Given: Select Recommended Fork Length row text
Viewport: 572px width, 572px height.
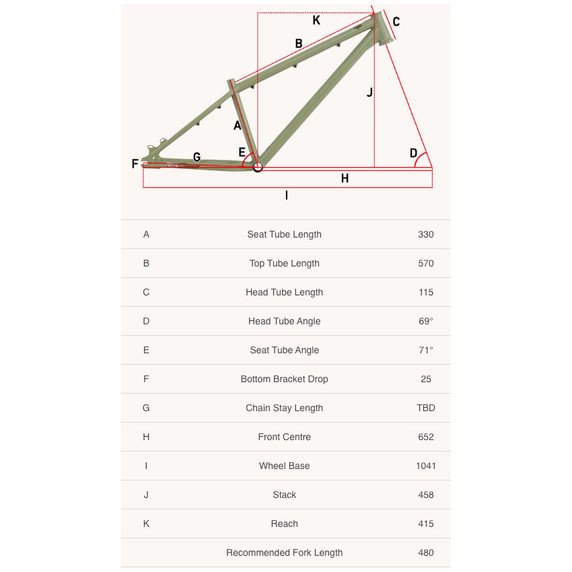Looking at the screenshot, I should [284, 553].
